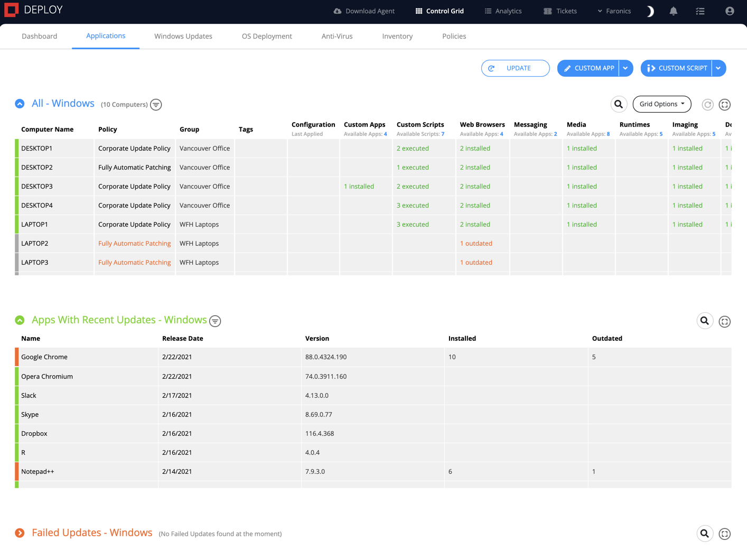
Task: Open the Inventory tab
Action: pos(397,36)
